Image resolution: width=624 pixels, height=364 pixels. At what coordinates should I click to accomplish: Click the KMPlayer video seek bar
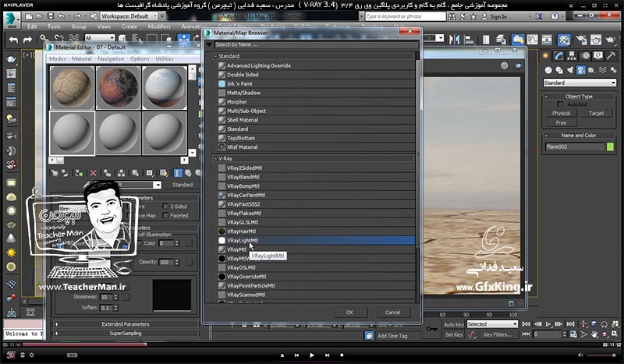tap(311, 345)
